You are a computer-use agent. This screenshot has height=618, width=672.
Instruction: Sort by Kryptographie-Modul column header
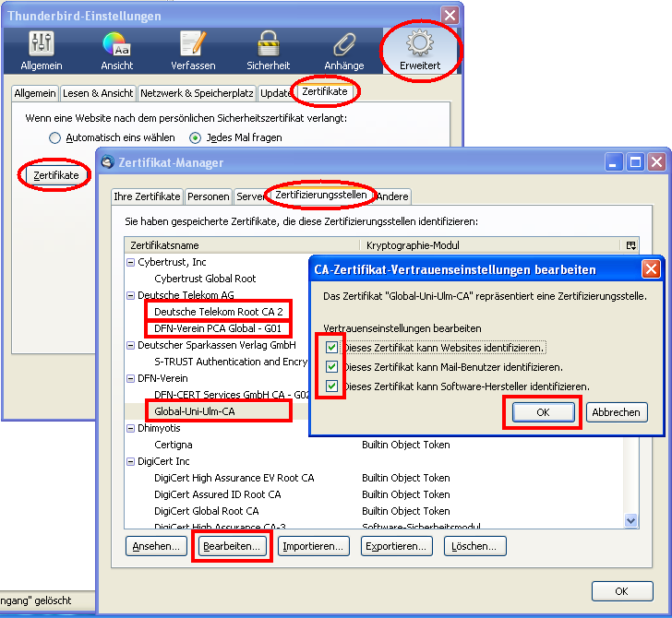click(x=491, y=245)
